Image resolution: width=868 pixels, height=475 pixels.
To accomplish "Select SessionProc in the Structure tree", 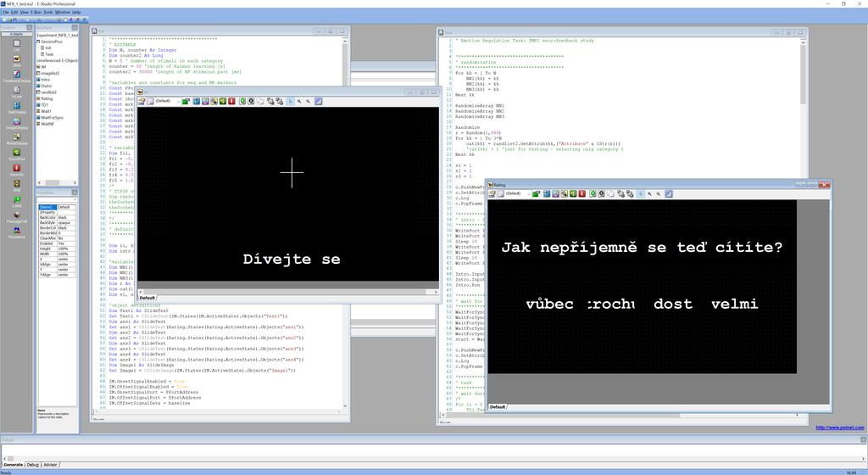I will click(x=52, y=42).
